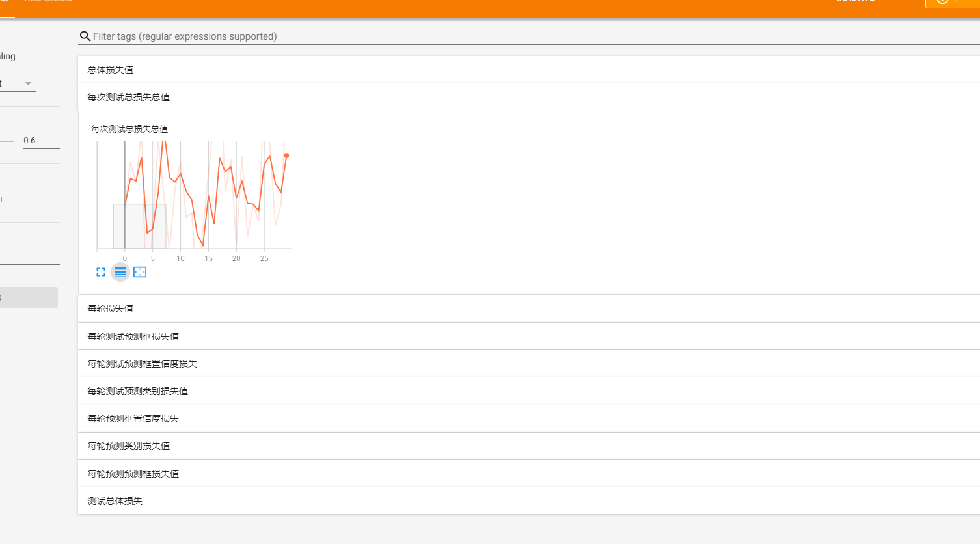Click the smoothing value field 0.6

click(41, 141)
